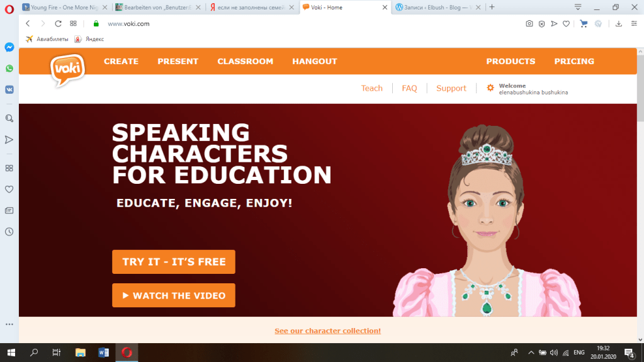Follow the See our character collection link
The image size is (644, 362).
point(327,331)
